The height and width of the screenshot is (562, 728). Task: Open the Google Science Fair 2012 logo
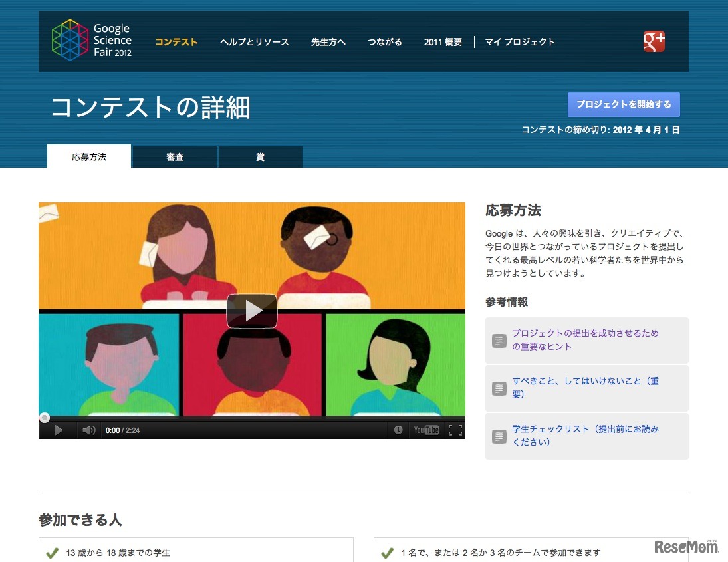coord(92,40)
